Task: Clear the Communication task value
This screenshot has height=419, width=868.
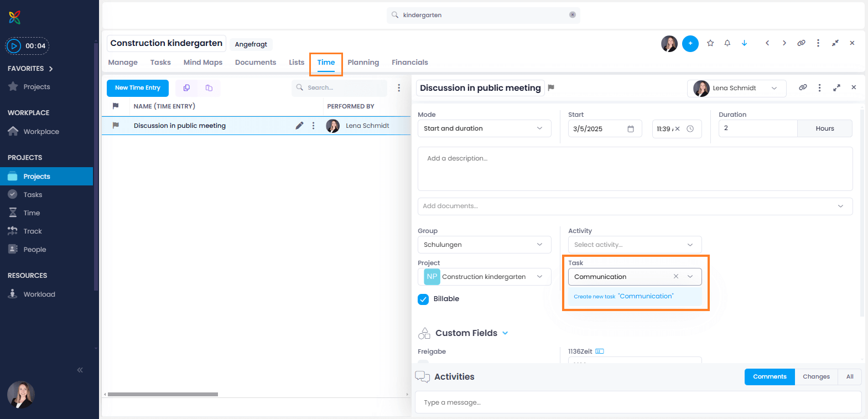Action: [x=676, y=277]
